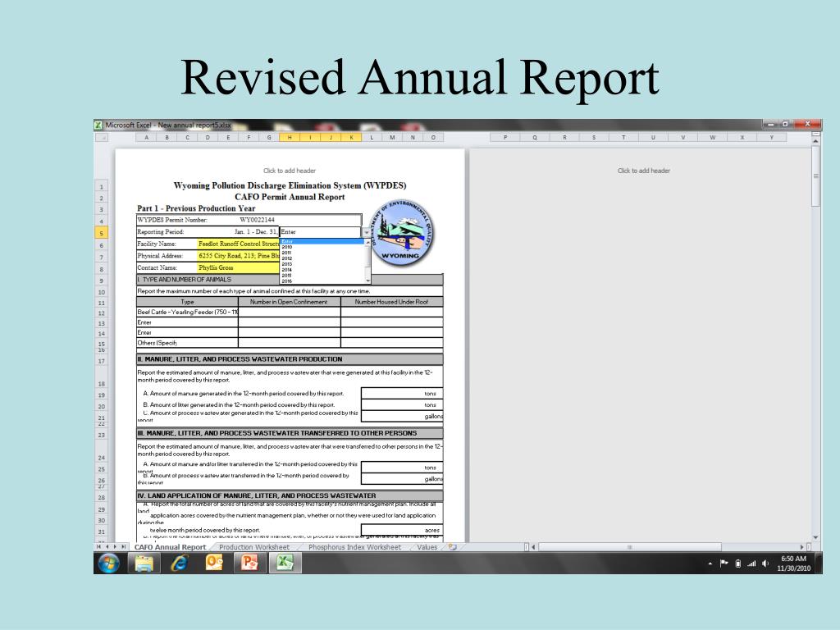Click the vertical scrollbar down arrow
840x630 pixels.
815,537
